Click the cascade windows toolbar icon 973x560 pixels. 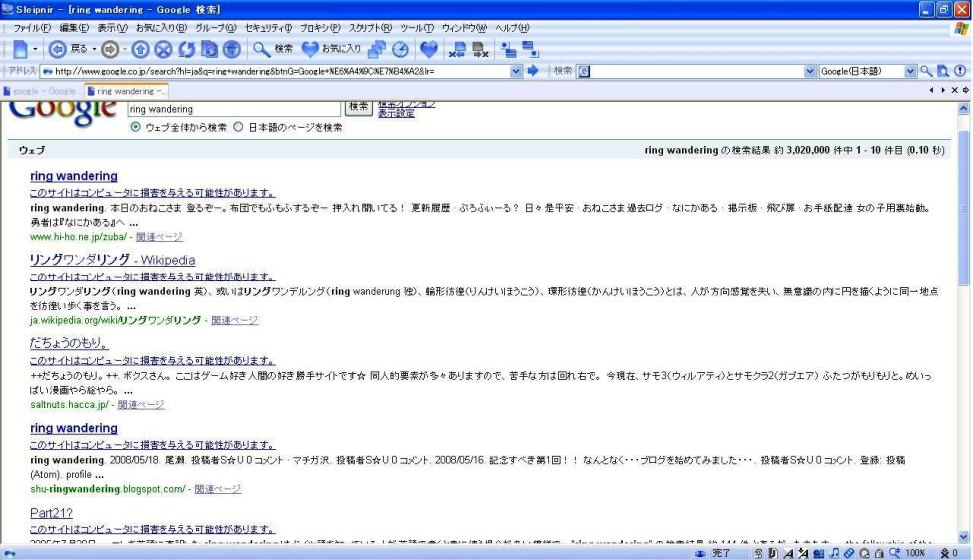(x=530, y=50)
